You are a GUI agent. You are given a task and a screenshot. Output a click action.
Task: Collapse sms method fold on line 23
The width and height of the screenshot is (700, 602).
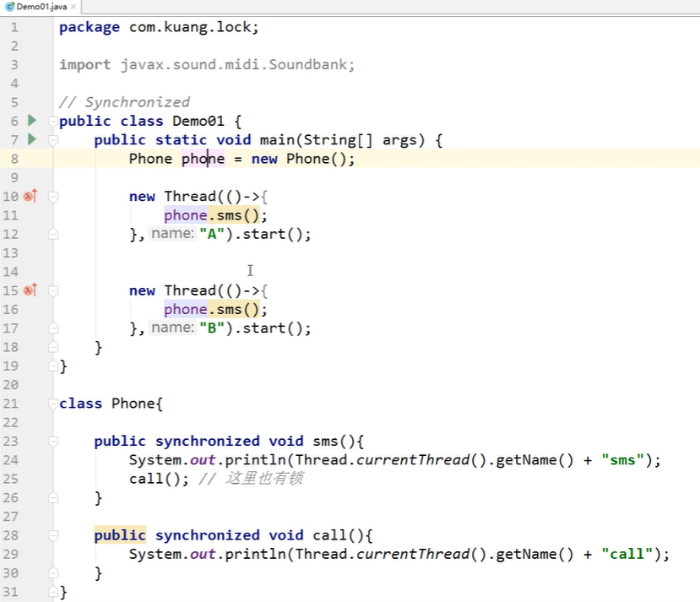coord(52,442)
